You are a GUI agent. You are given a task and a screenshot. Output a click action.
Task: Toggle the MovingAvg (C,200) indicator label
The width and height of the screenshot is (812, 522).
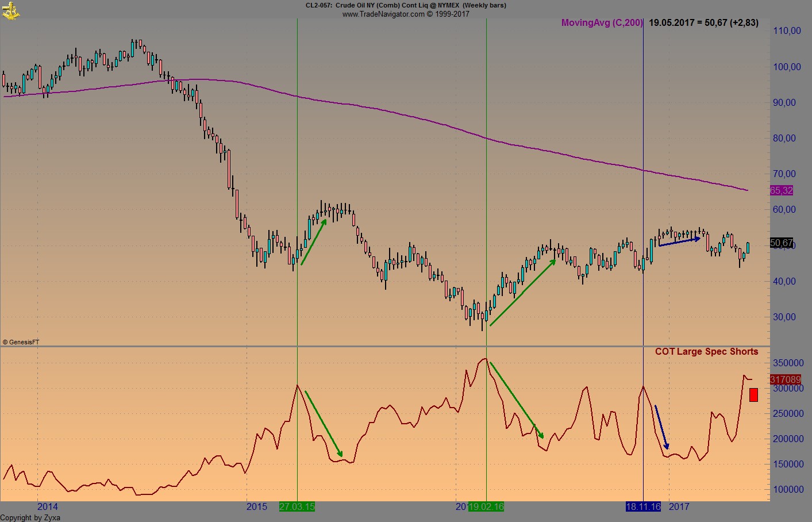point(601,24)
